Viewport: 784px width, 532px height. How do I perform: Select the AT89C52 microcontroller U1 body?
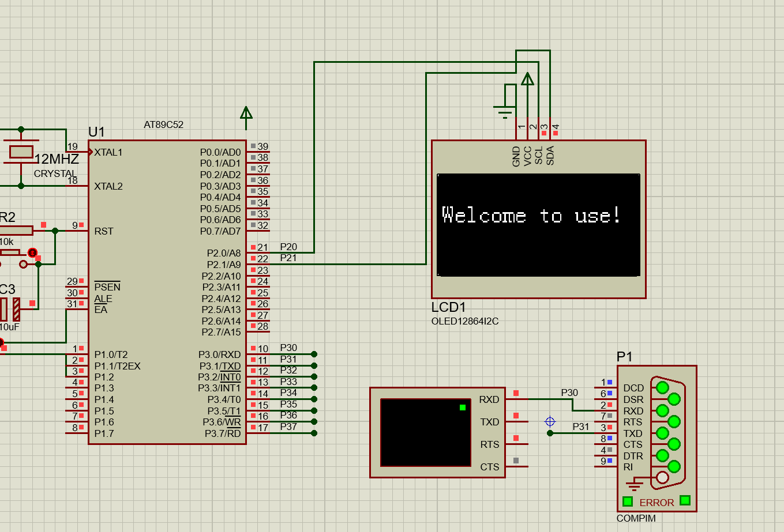(x=167, y=292)
